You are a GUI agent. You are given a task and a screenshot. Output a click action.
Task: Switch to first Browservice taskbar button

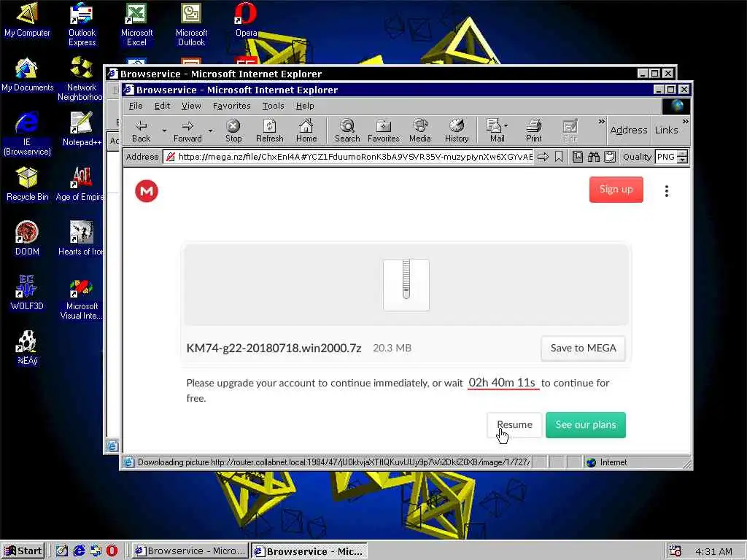click(190, 551)
